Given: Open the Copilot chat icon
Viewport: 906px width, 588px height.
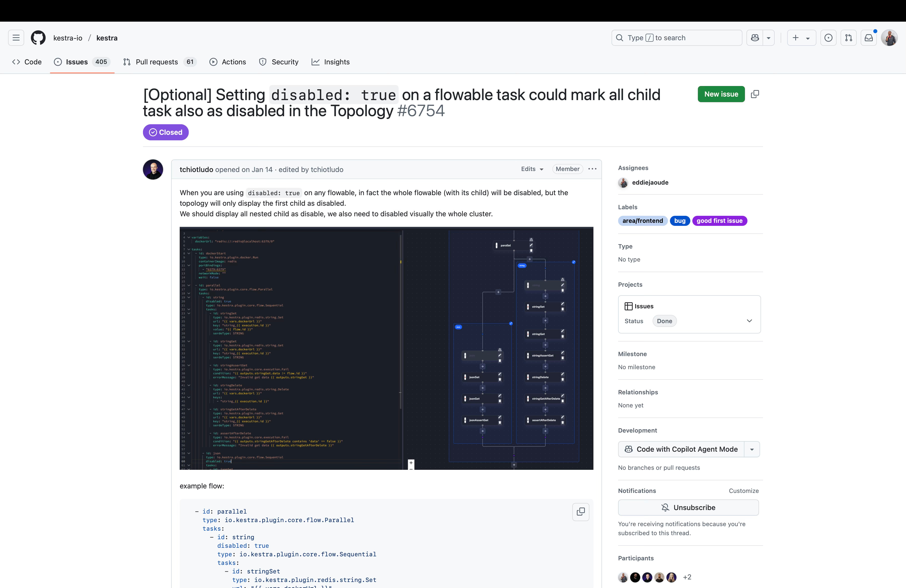Looking at the screenshot, I should 755,38.
